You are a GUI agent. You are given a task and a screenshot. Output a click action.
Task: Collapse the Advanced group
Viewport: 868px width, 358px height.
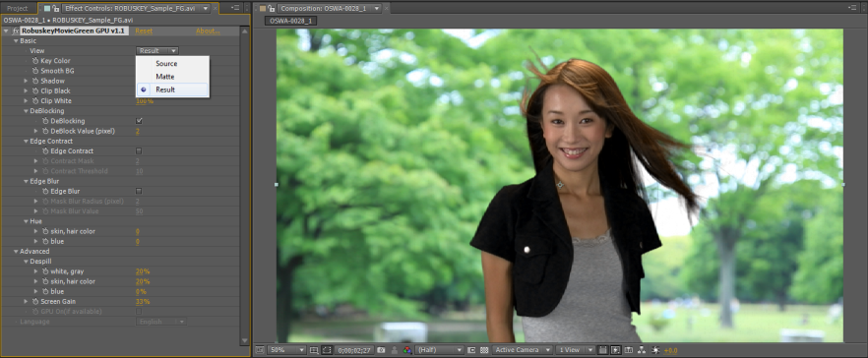[x=16, y=251]
